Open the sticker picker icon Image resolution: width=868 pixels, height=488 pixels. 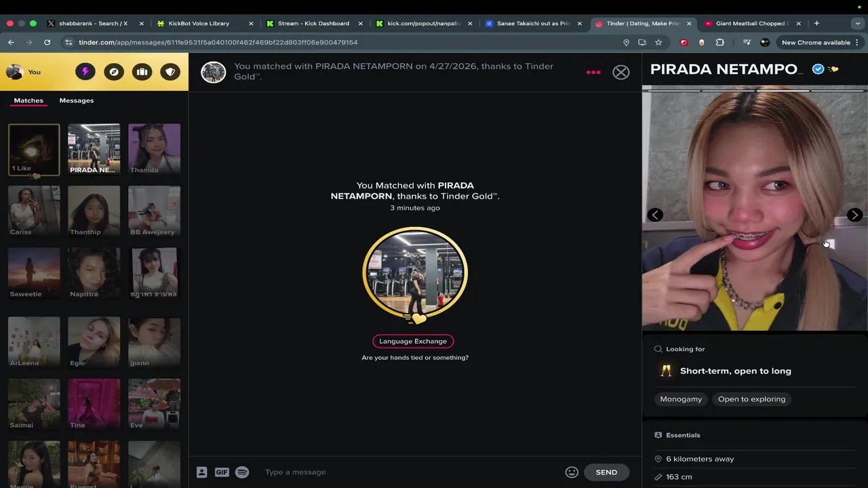[x=201, y=472]
